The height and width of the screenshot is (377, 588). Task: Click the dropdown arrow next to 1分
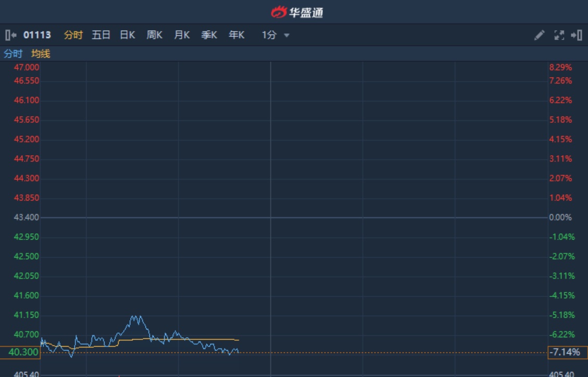[286, 36]
